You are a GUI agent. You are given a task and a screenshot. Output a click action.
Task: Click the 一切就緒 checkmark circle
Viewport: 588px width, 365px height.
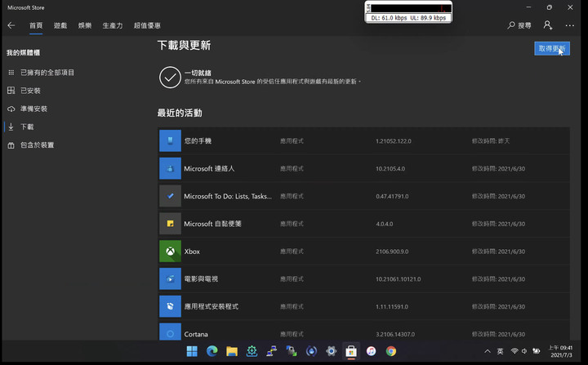click(170, 78)
